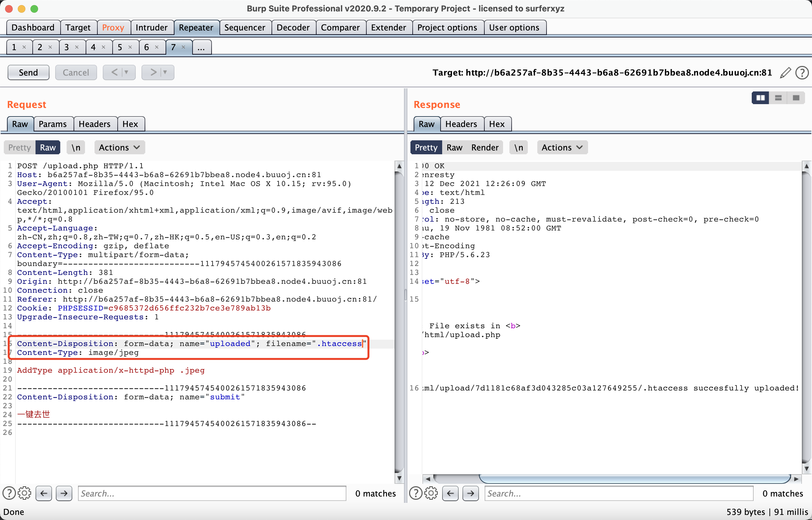Switch response view to Render mode
This screenshot has height=520, width=812.
(484, 148)
